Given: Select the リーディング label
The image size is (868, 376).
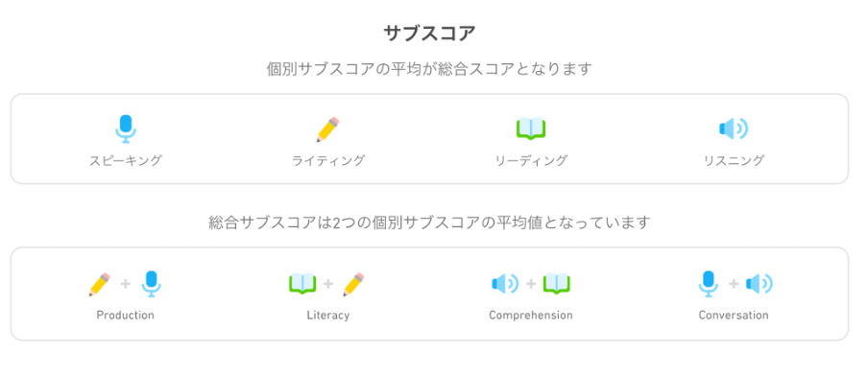Looking at the screenshot, I should tap(531, 161).
